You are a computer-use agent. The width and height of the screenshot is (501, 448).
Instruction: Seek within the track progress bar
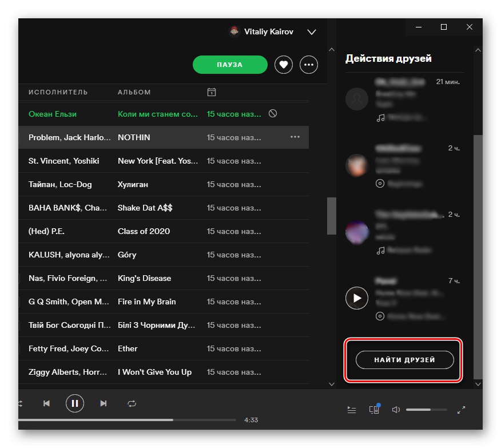[127, 420]
